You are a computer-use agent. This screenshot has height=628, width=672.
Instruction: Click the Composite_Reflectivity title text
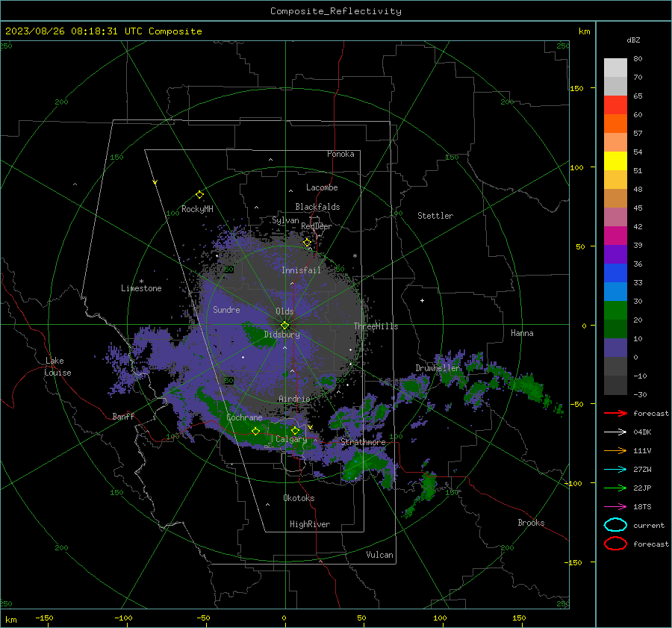336,11
